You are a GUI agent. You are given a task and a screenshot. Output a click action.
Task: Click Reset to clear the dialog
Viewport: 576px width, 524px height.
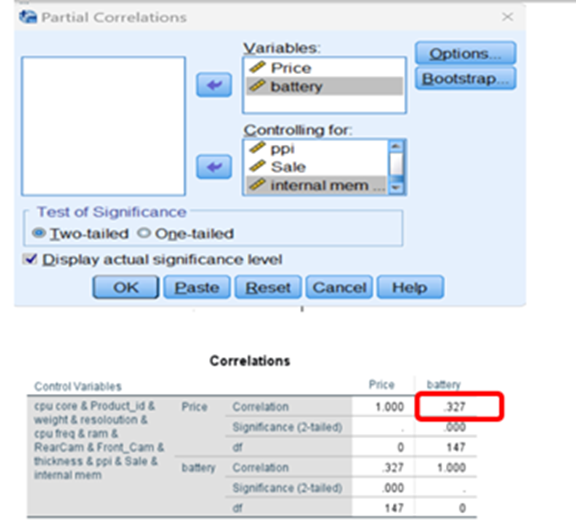pyautogui.click(x=268, y=287)
